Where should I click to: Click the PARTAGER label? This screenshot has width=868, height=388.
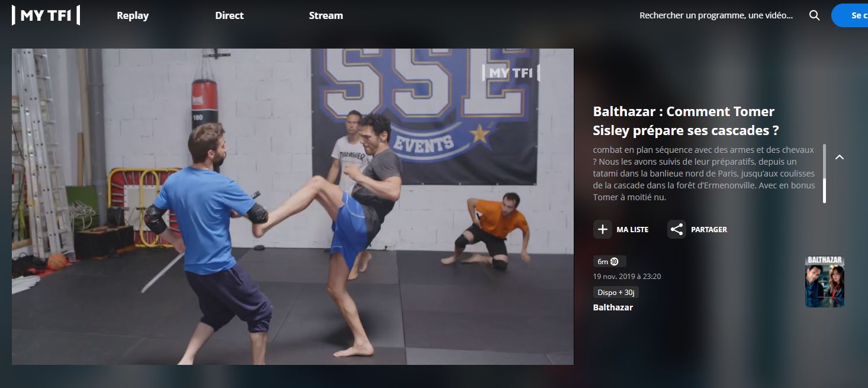click(709, 230)
